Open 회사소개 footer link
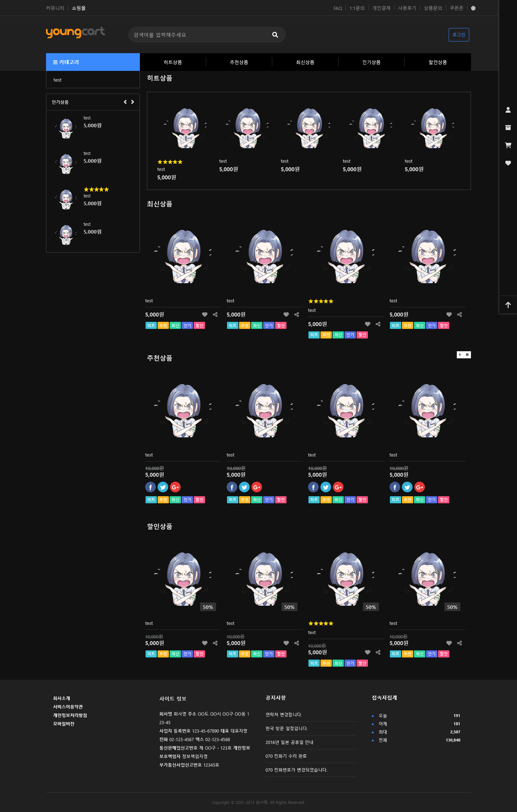This screenshot has height=812, width=517. (62, 698)
